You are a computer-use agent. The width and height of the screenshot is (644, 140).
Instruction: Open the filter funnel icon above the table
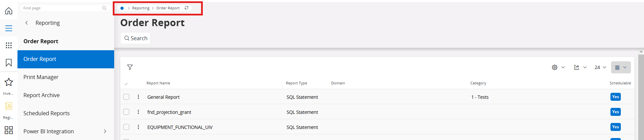click(x=130, y=67)
